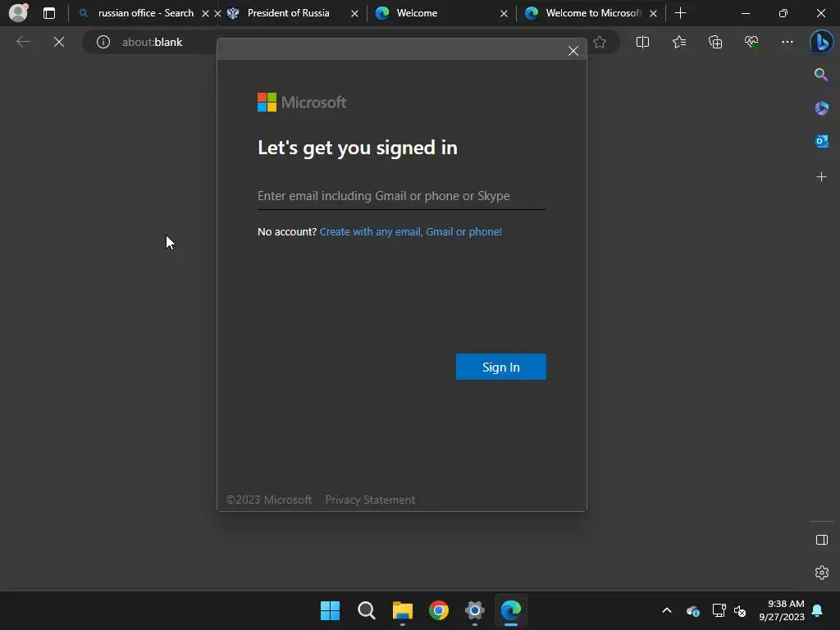This screenshot has height=630, width=840.
Task: Click the Sign In button
Action: 501,367
